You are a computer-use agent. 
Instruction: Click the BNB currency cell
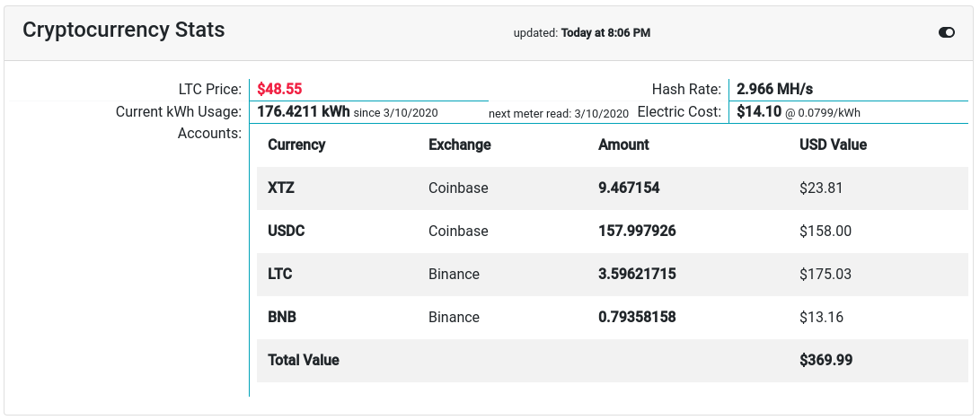point(282,318)
